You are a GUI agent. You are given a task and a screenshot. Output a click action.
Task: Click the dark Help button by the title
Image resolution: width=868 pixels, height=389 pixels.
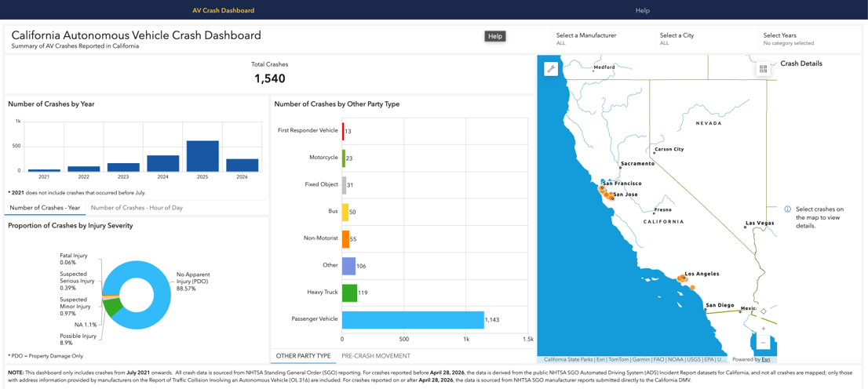(x=495, y=36)
